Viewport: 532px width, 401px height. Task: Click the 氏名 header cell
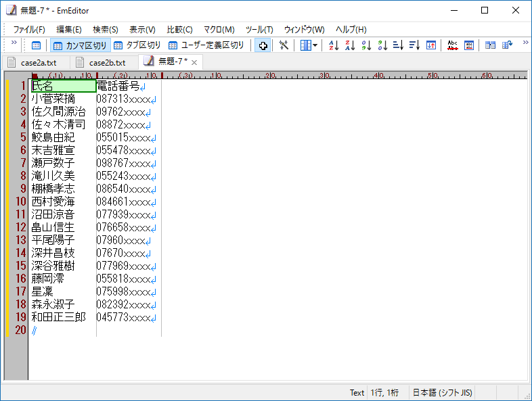tap(64, 86)
